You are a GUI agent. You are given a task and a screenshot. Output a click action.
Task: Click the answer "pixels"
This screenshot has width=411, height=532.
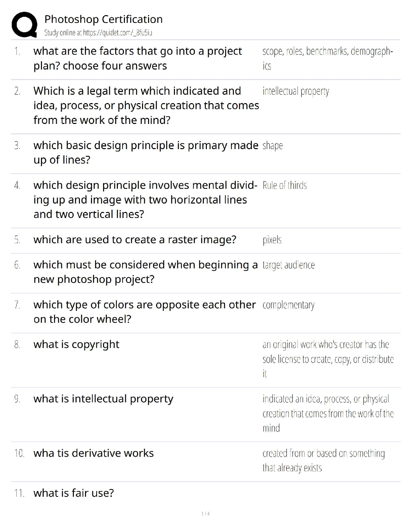click(272, 239)
